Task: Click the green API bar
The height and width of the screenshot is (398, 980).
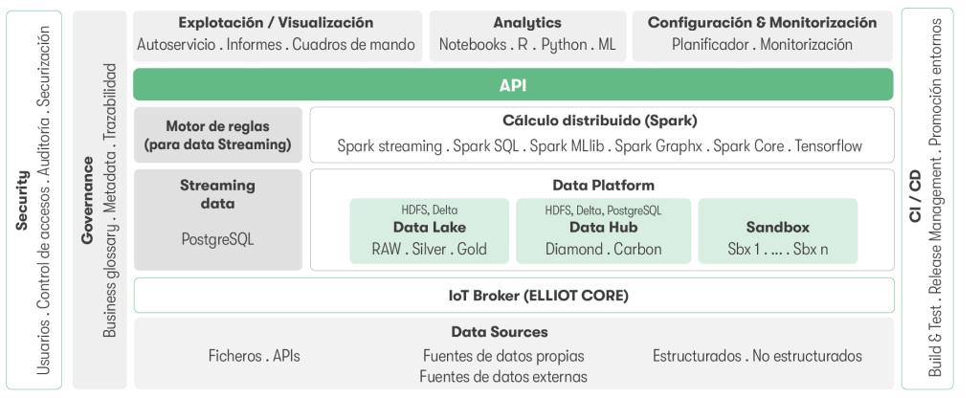Action: coord(513,85)
